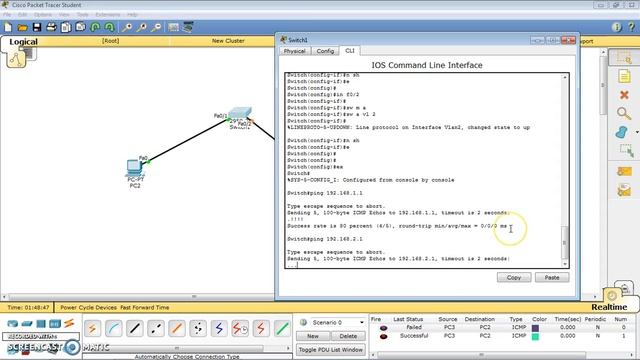640x360 pixels.
Task: Save the network with the floppy icon
Action: (x=37, y=27)
